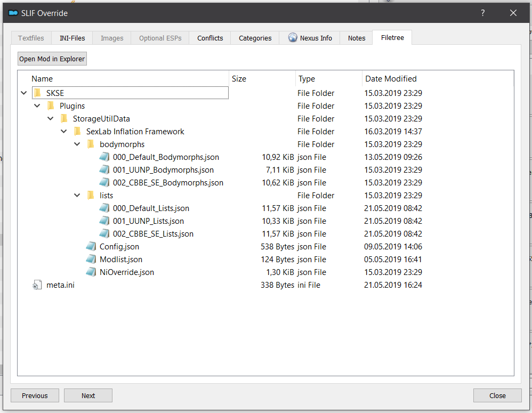Collapse the StorageUtilData folder
Screen dimensions: 532x413
click(50, 119)
